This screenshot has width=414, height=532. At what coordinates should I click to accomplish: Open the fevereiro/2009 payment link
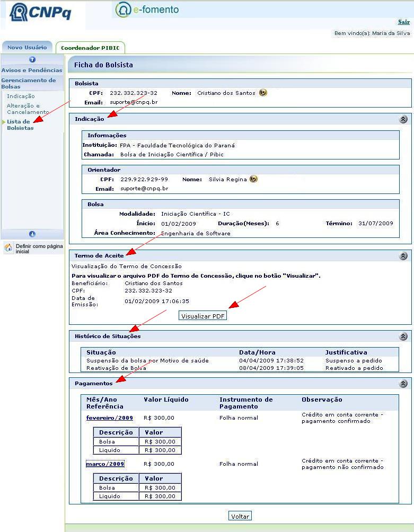coord(110,418)
